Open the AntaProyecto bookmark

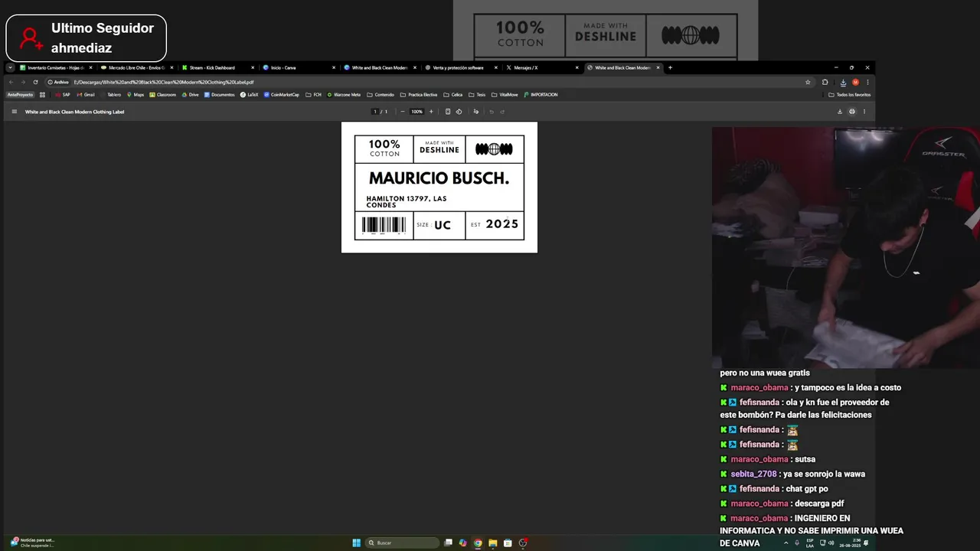[x=20, y=95]
